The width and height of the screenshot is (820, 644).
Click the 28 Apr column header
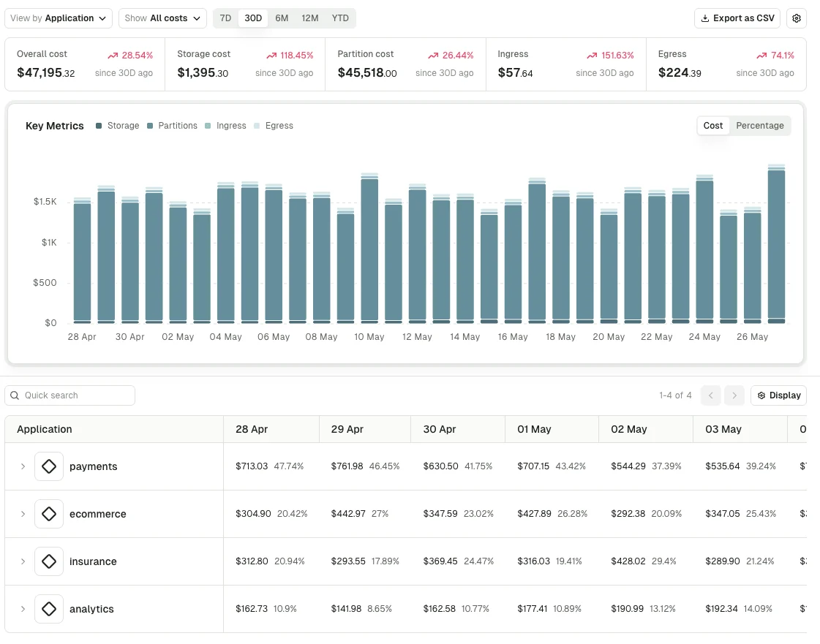(271, 429)
